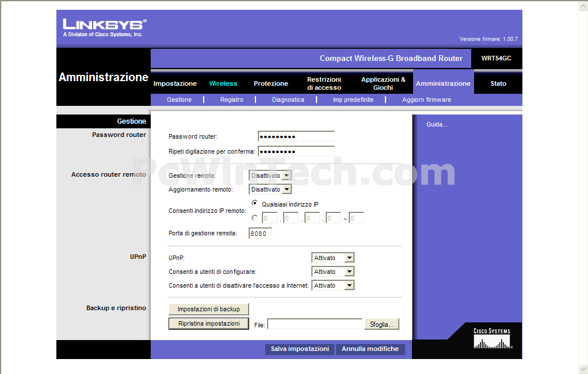Screen dimensions: 588x374
Task: Open the 'Consenti a utenti di configurare' dropdown
Action: (x=333, y=272)
